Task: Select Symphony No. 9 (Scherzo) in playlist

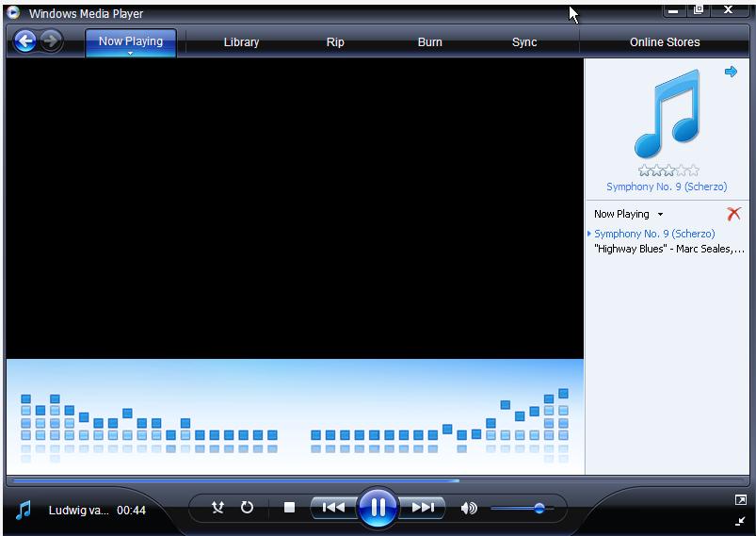Action: pos(654,234)
